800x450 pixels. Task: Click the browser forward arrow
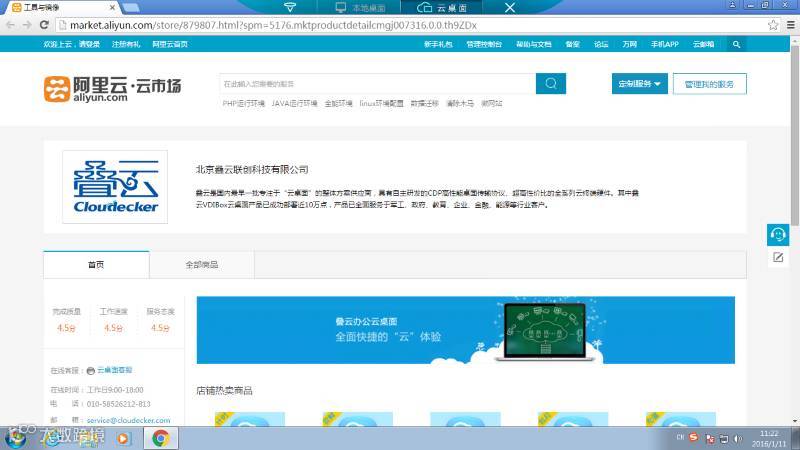(27, 25)
